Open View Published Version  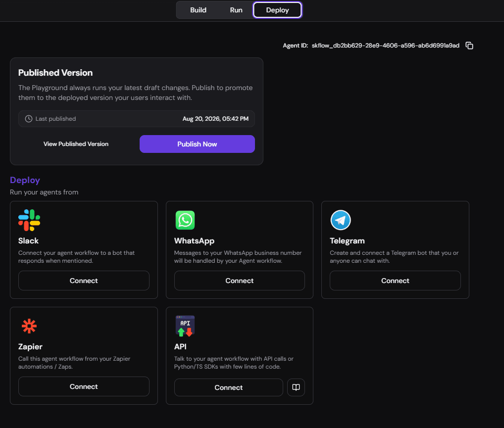[x=76, y=144]
